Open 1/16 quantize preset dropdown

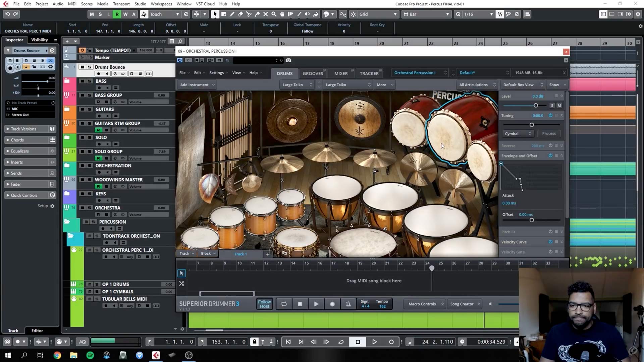478,14
